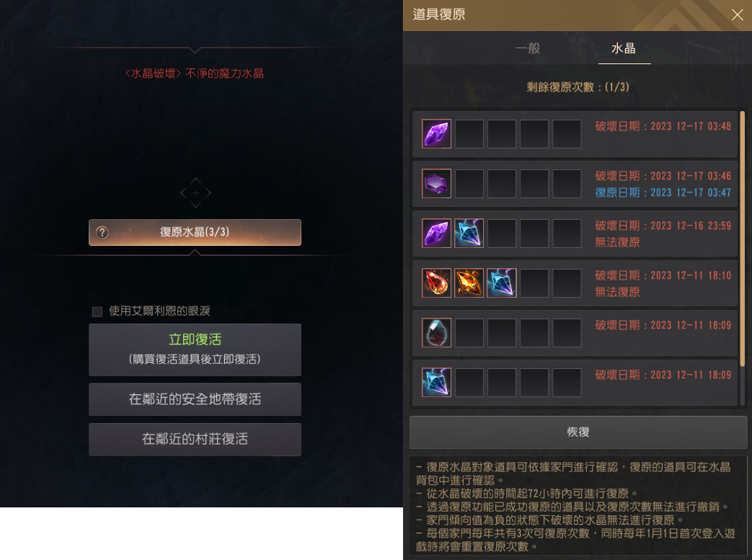Click help question mark on 復原水晶 button
752x560 pixels.
[x=102, y=233]
